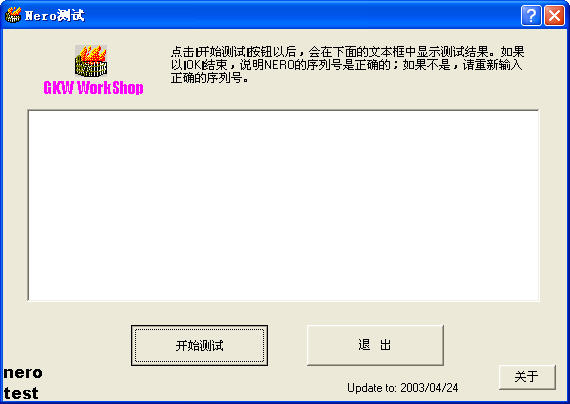Click the date 2003/04/24
Image resolution: width=570 pixels, height=404 pixels.
tap(429, 388)
